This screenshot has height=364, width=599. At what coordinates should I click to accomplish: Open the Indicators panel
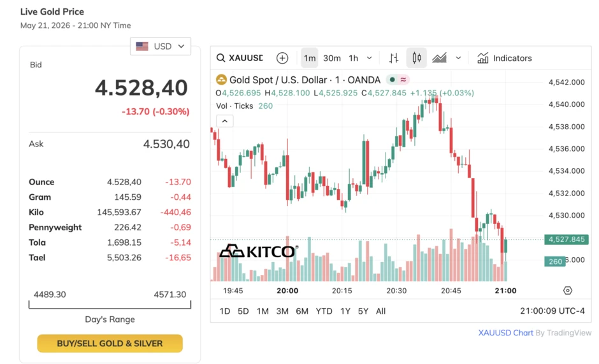point(504,58)
